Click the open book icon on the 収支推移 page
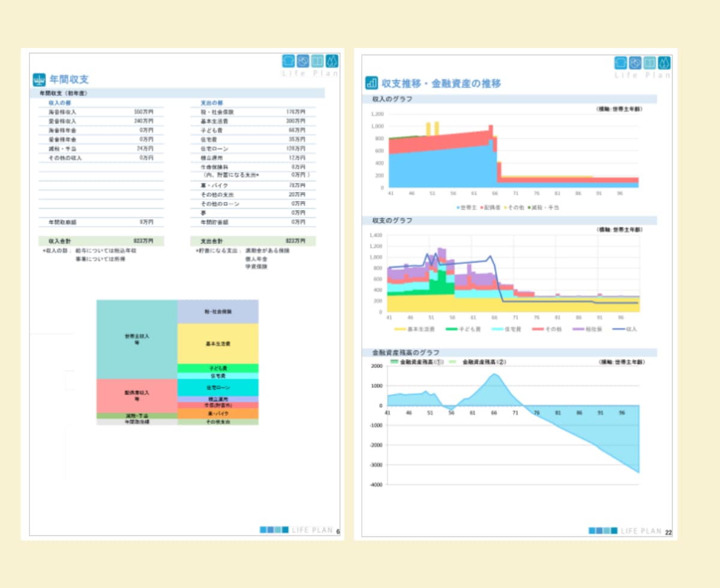 (x=649, y=63)
